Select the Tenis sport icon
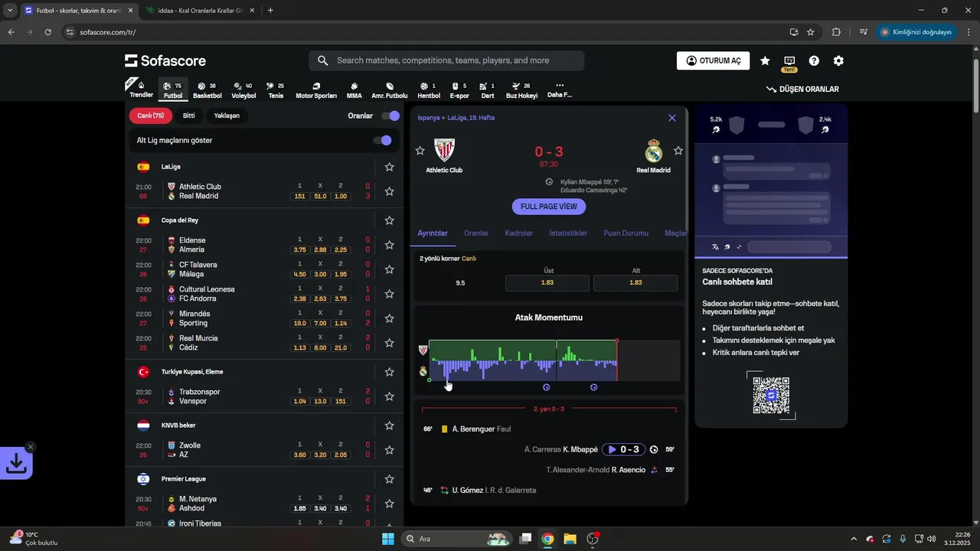The height and width of the screenshot is (551, 980). [x=276, y=90]
